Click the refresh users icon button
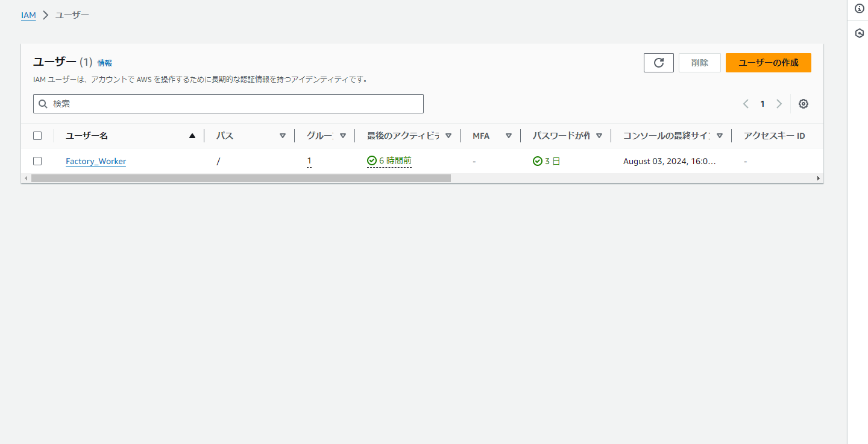This screenshot has height=444, width=868. click(x=659, y=63)
